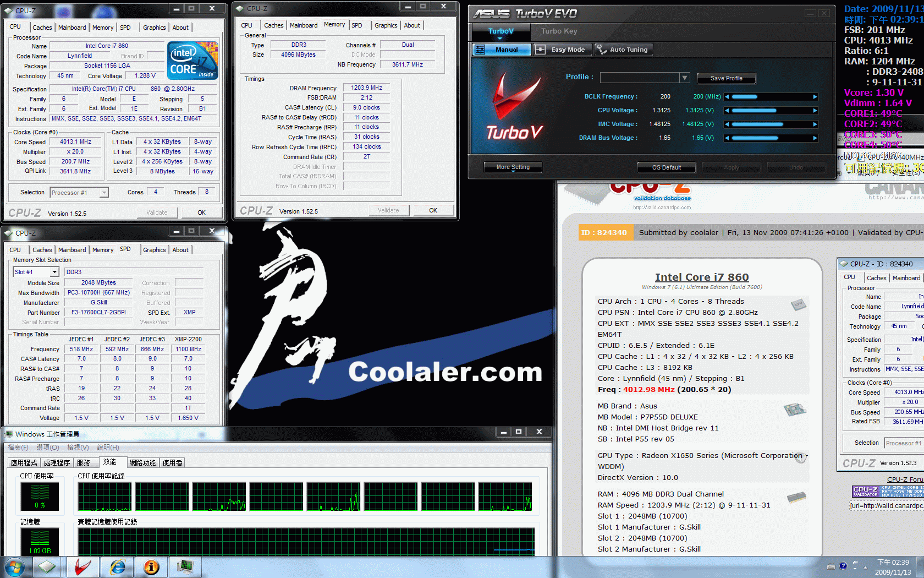This screenshot has height=578, width=924.
Task: Click the XMP value in SPD Ext.
Action: point(189,313)
